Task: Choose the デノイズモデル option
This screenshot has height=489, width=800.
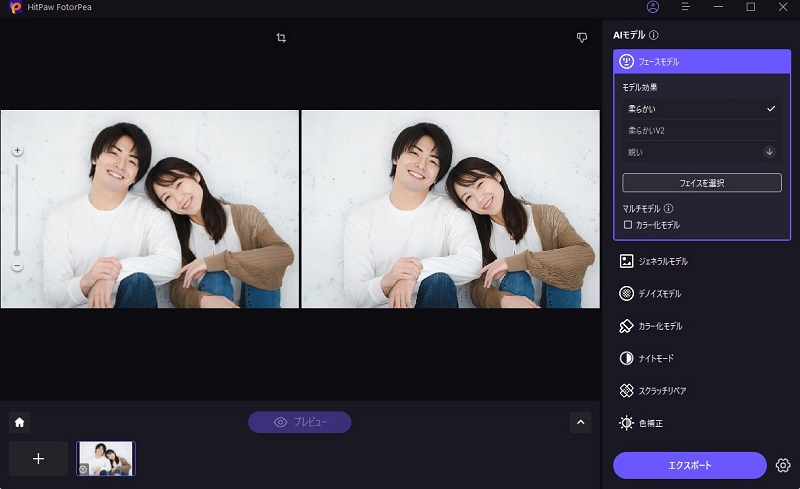Action: [x=659, y=294]
